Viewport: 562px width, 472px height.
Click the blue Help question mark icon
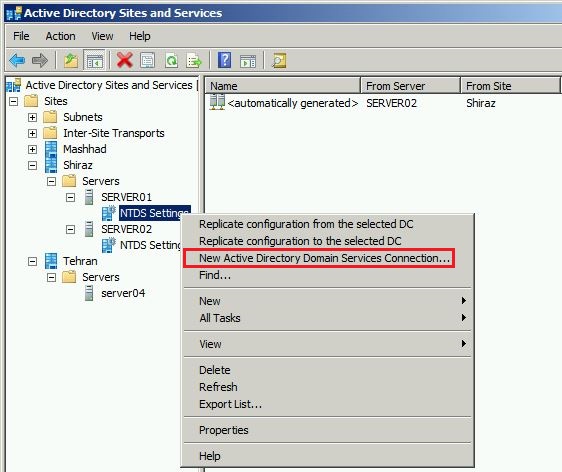224,60
